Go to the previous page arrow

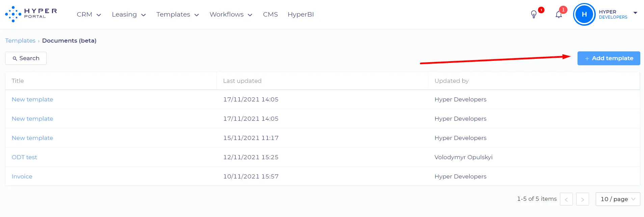pos(566,199)
